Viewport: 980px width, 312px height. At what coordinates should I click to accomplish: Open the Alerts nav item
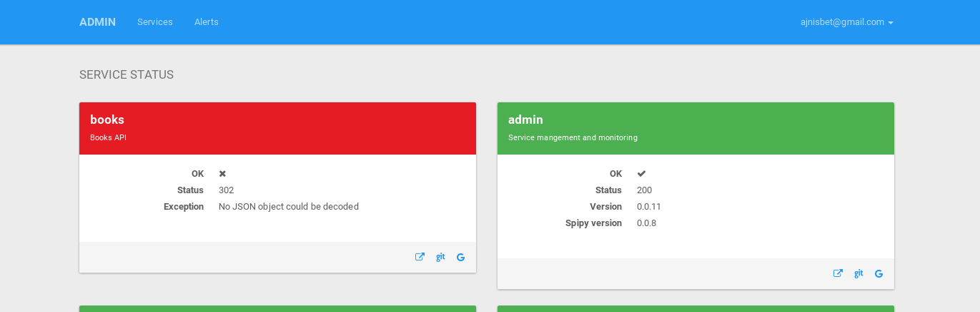tap(207, 22)
